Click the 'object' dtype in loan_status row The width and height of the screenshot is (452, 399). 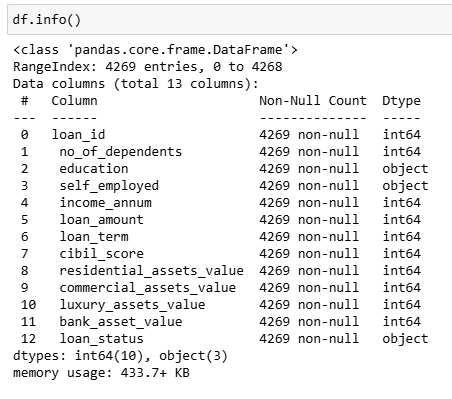(x=405, y=339)
